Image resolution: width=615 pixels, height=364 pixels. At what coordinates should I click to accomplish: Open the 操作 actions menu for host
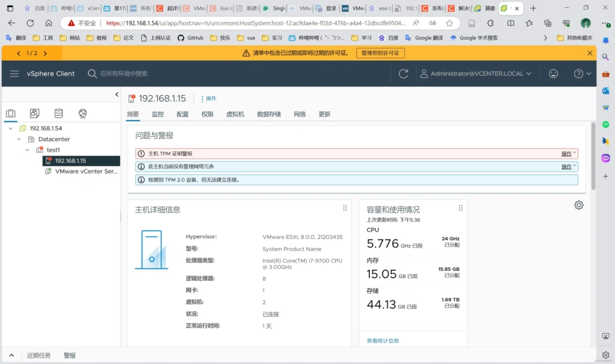coord(208,99)
